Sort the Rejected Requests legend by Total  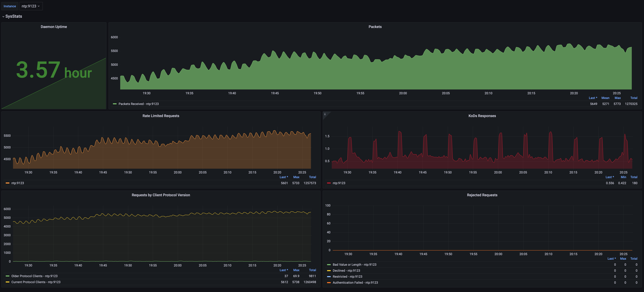[633, 259]
